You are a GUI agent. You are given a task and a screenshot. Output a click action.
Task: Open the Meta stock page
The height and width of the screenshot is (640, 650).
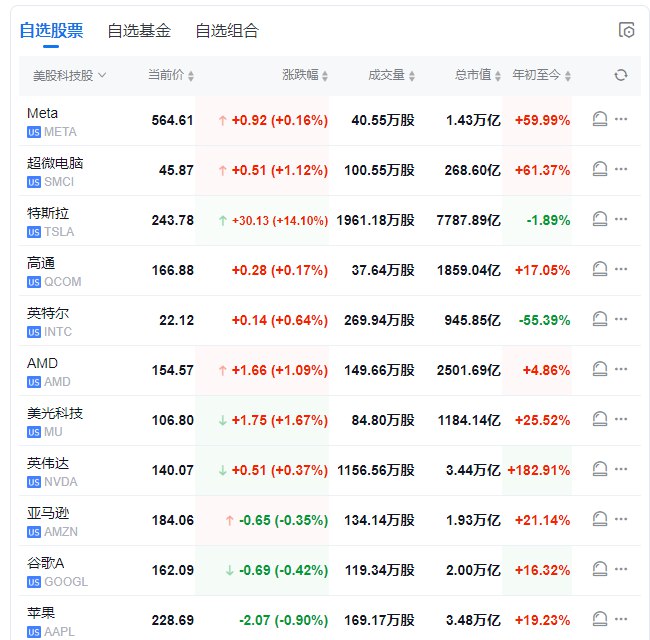pos(42,113)
